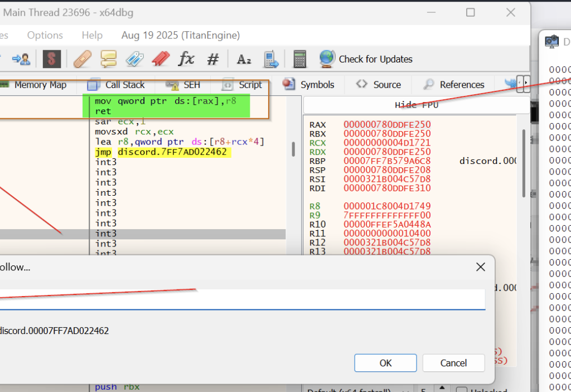Toggle the Unlocked checkbox
571x392 pixels.
pos(461,390)
